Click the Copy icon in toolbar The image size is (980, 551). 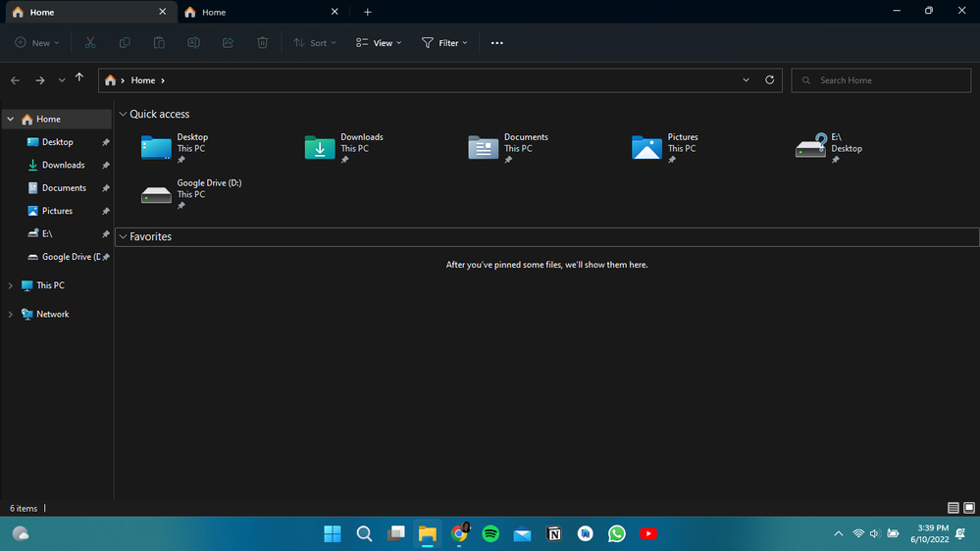[125, 42]
